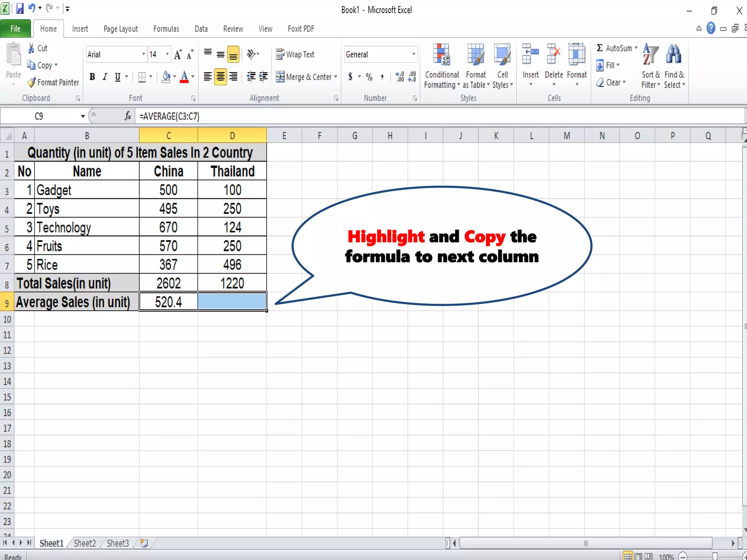The height and width of the screenshot is (560, 747).
Task: Apply Comma Style format
Action: [x=382, y=77]
